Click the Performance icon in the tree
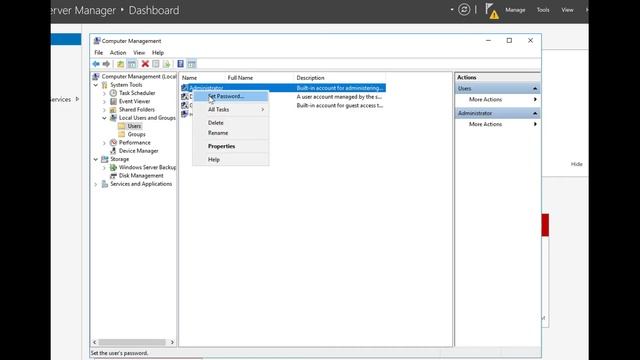This screenshot has width=640, height=360. coord(113,142)
